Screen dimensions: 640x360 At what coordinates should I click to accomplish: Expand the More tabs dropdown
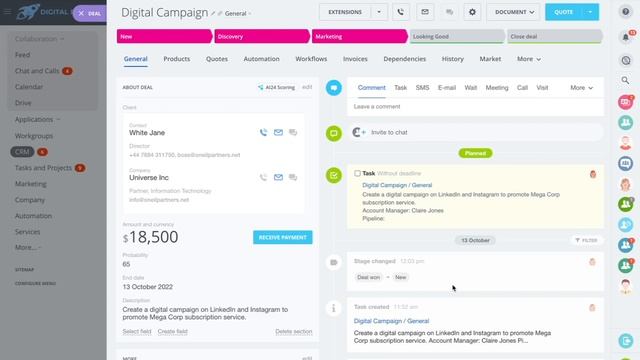tap(529, 59)
